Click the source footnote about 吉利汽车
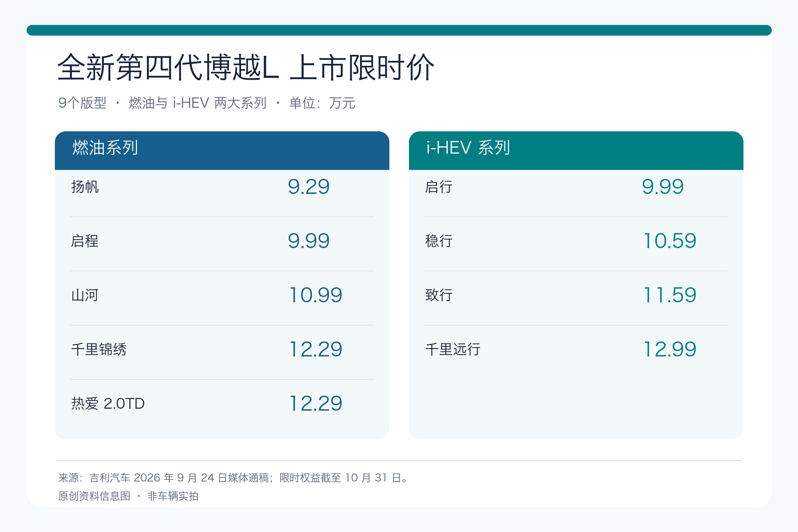 pos(234,478)
